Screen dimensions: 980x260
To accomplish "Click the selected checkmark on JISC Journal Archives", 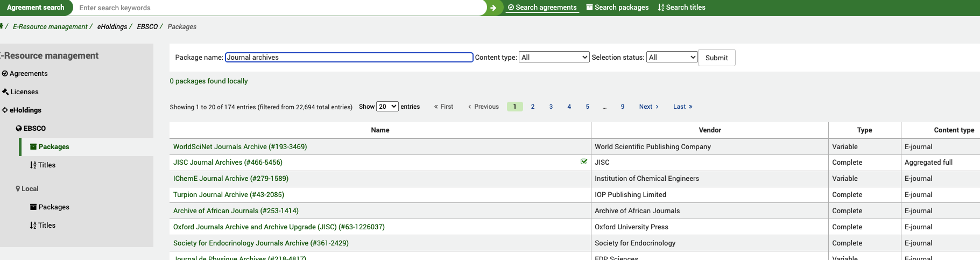I will coord(584,162).
